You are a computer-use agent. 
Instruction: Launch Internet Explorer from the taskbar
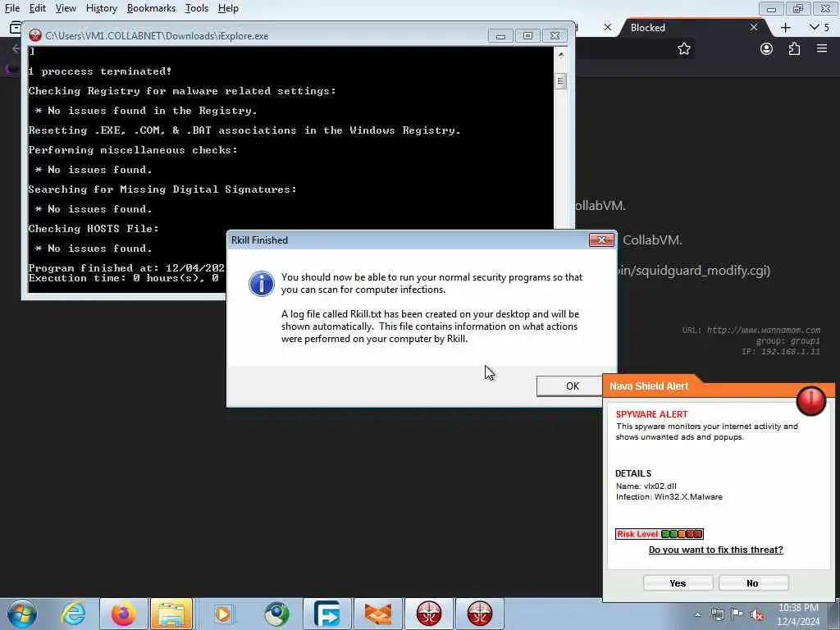(73, 614)
